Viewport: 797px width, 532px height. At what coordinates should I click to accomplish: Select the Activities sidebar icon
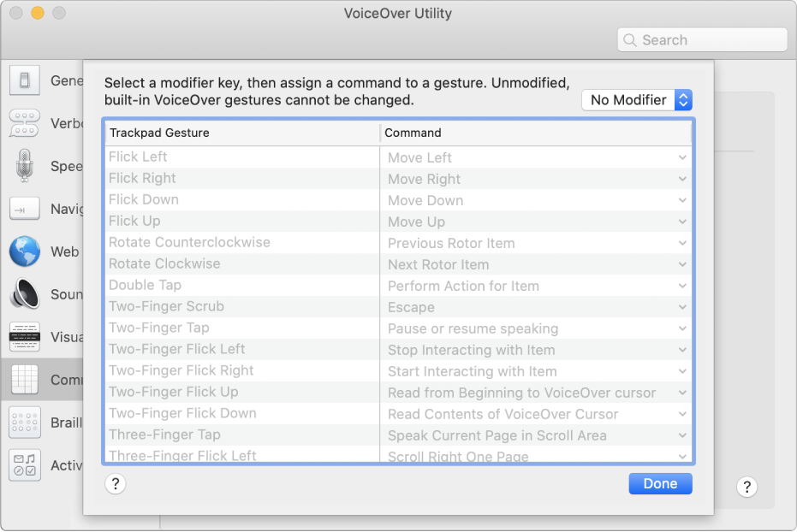click(24, 465)
